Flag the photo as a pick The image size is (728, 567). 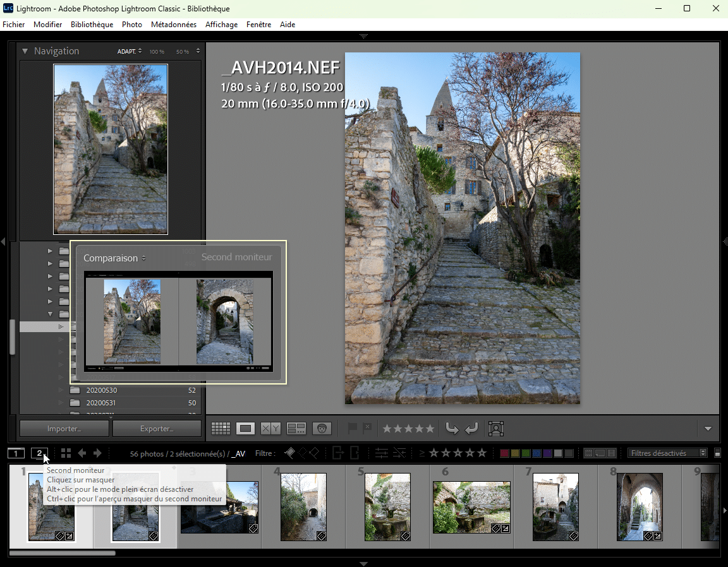[x=353, y=427]
